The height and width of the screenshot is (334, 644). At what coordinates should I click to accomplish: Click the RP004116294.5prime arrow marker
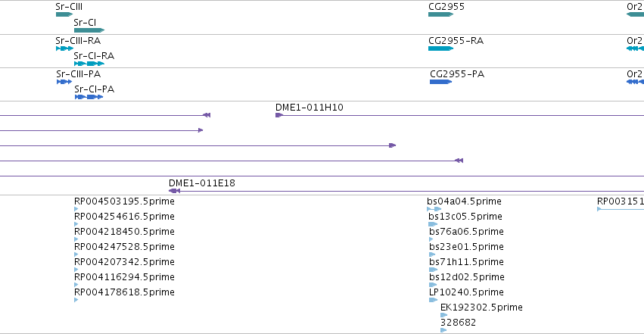coord(76,285)
